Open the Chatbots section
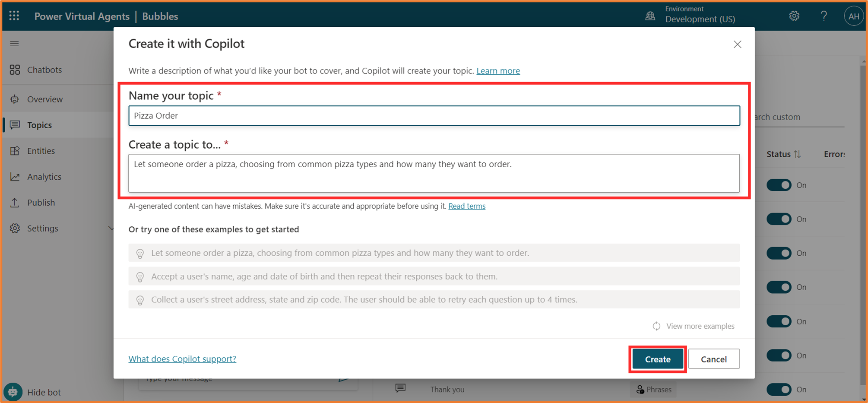The height and width of the screenshot is (403, 868). pyautogui.click(x=44, y=70)
